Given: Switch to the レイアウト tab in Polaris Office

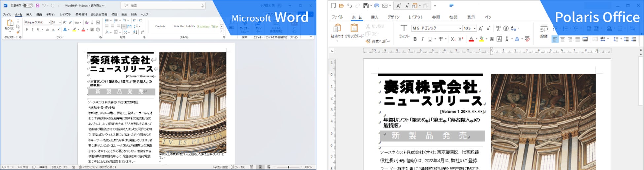Looking at the screenshot, I should pos(415,17).
